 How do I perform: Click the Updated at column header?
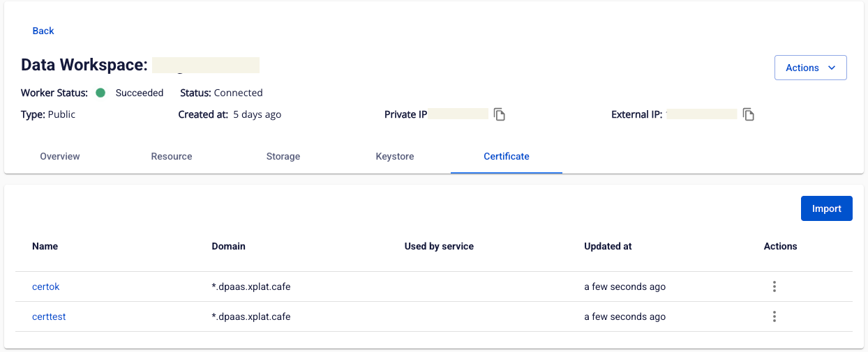(x=608, y=246)
